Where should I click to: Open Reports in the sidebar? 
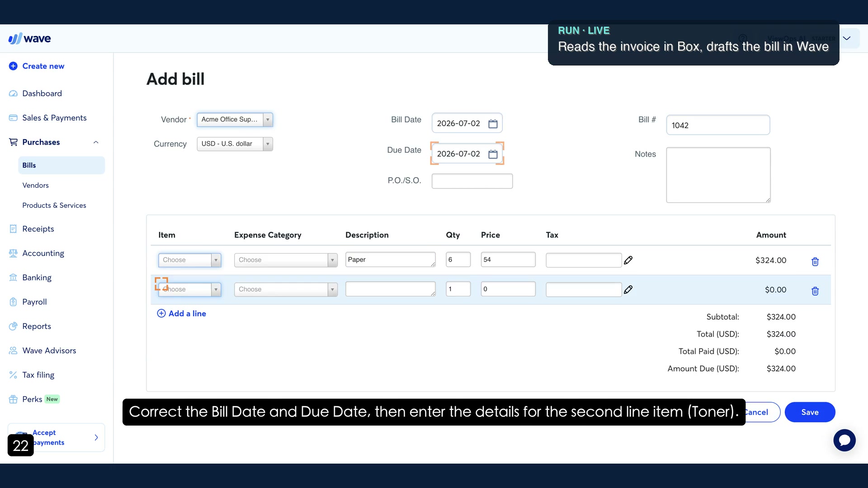click(x=37, y=327)
